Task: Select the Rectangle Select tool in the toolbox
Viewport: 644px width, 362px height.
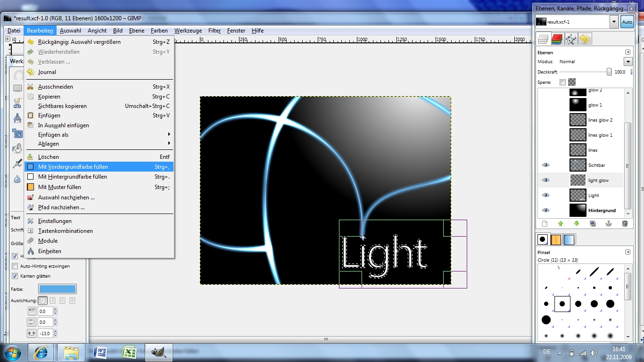Action: click(x=17, y=88)
